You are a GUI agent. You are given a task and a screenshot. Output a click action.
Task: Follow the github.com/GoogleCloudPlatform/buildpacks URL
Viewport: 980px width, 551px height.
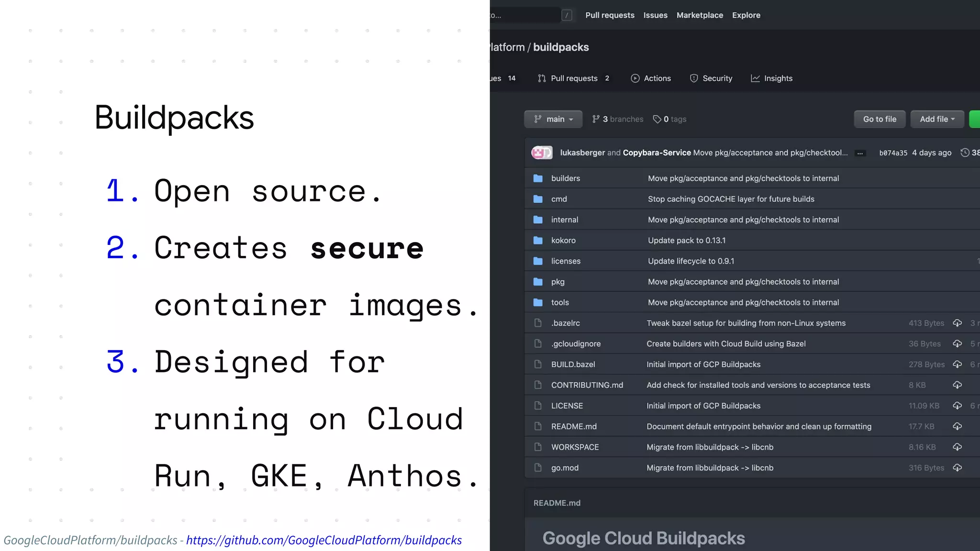(324, 540)
